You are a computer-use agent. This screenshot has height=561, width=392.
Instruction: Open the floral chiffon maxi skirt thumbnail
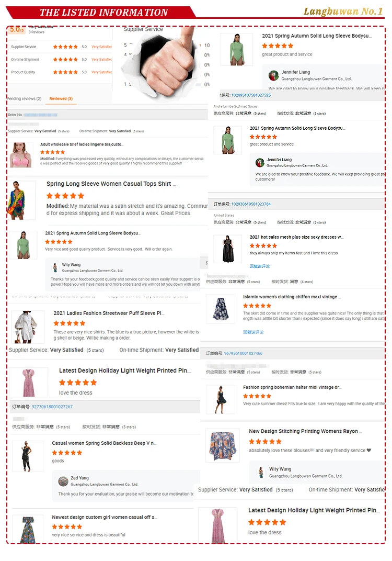(221, 309)
